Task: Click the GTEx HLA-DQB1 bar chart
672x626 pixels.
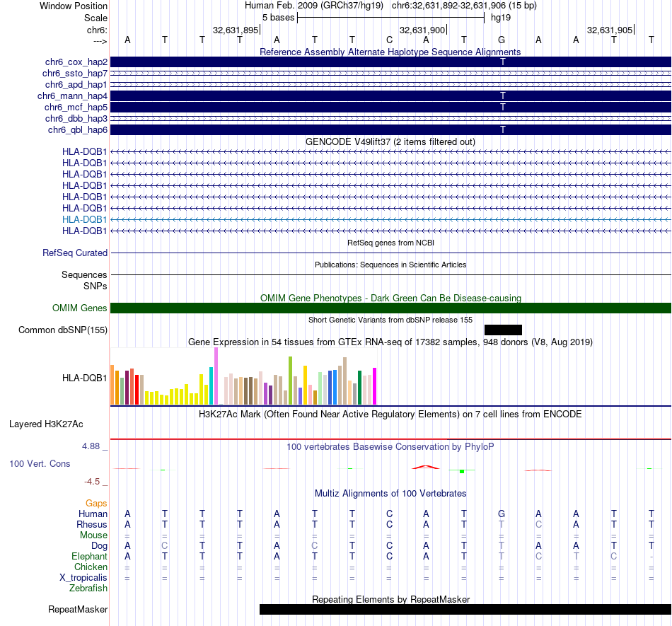Action: pyautogui.click(x=243, y=376)
